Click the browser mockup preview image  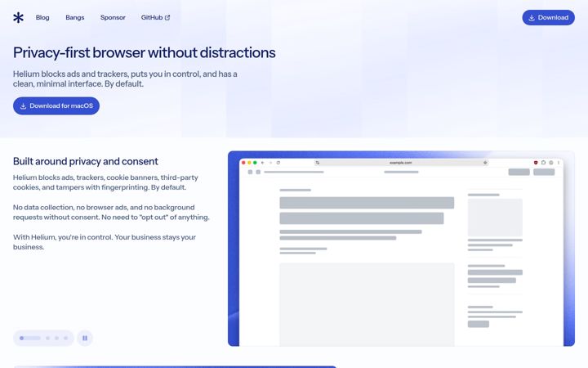coord(401,249)
